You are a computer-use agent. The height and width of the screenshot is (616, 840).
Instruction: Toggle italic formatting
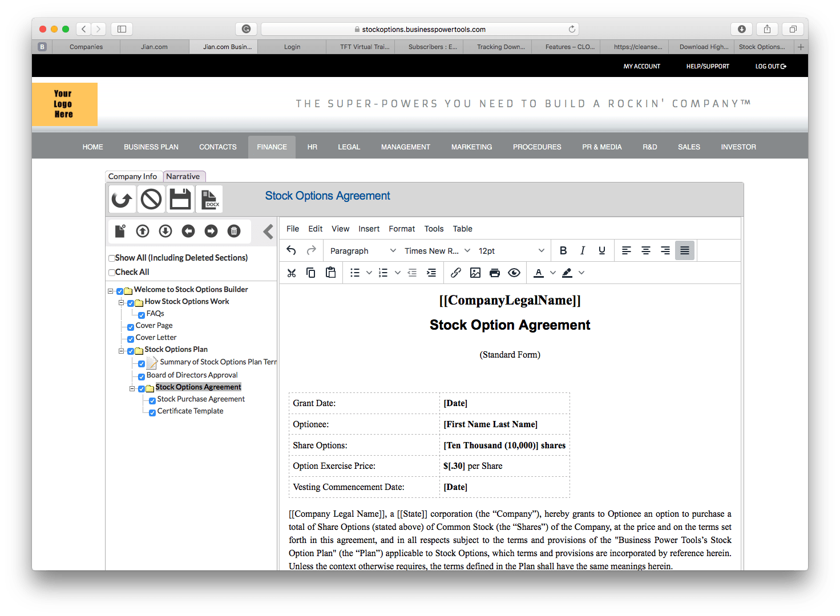tap(583, 250)
